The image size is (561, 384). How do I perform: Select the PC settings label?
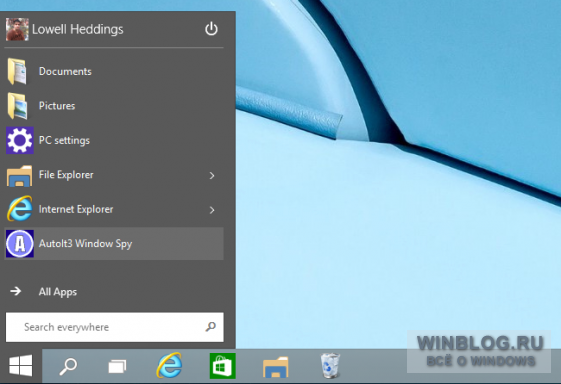pos(64,140)
